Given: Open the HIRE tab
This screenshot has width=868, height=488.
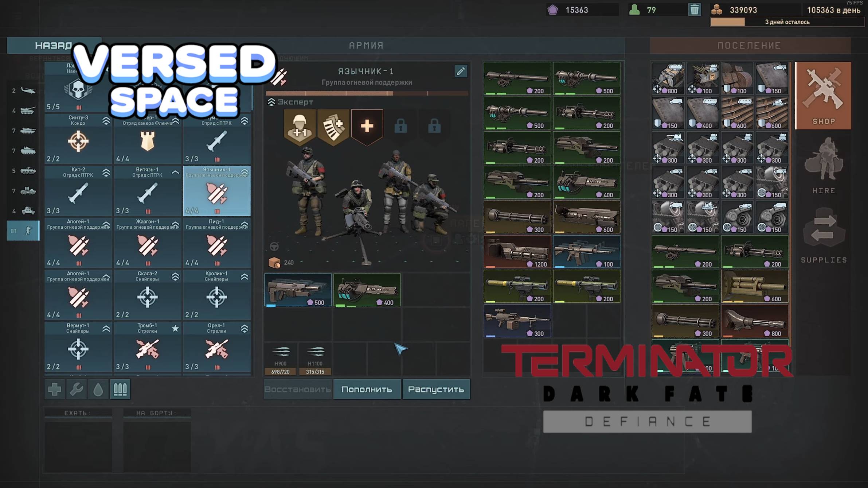Looking at the screenshot, I should (x=823, y=166).
